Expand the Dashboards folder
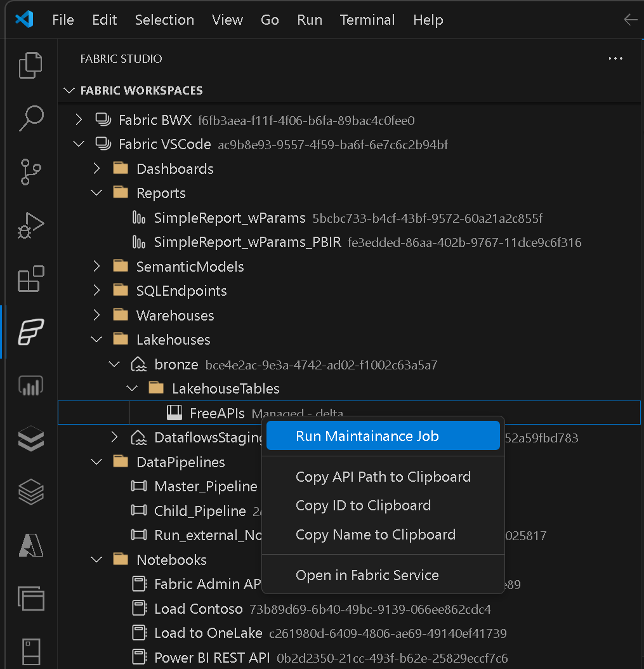Screen dimensions: 644x669 point(97,169)
